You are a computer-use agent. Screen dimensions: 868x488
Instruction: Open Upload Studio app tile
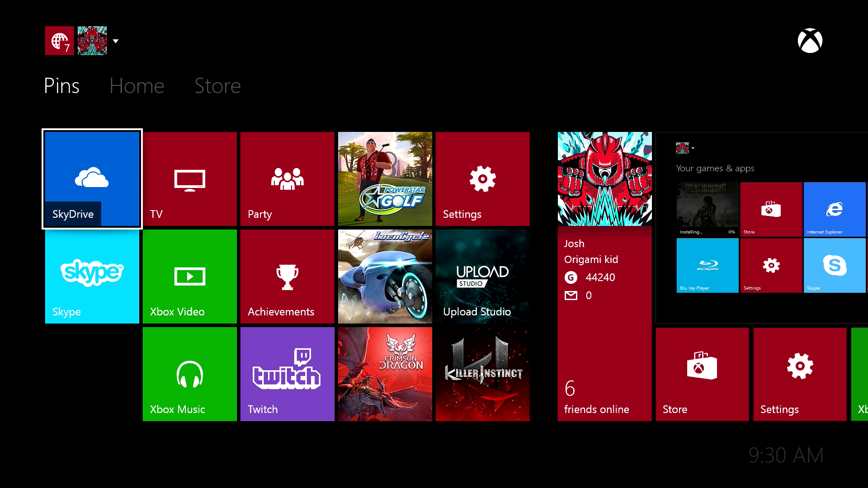(x=482, y=277)
